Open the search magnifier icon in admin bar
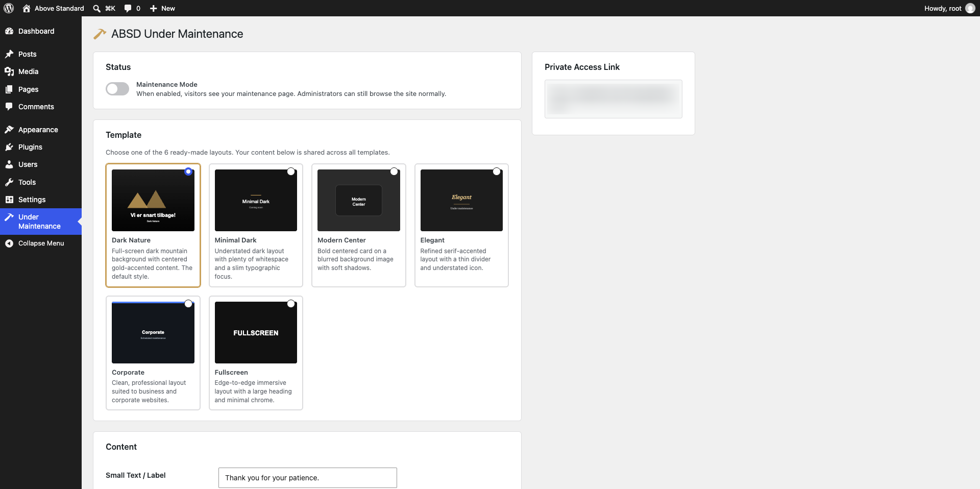Viewport: 980px width, 489px height. click(x=96, y=8)
